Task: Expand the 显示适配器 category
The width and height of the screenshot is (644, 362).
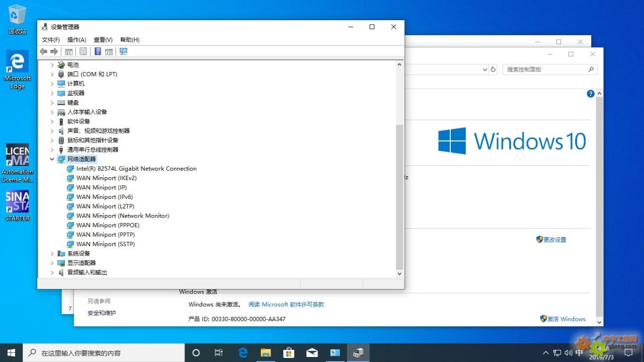Action: [52, 263]
